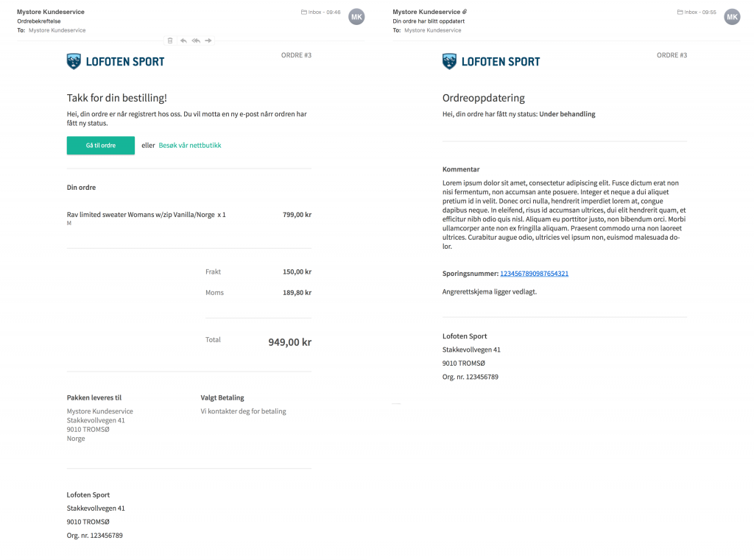Click the sender name 'Mystore Kundeservice' in left email

tap(51, 13)
